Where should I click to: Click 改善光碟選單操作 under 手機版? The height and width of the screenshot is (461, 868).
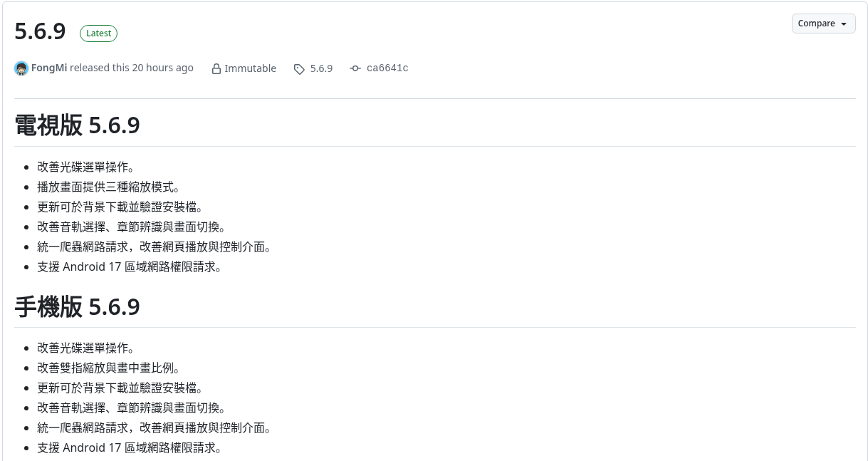[x=86, y=348]
